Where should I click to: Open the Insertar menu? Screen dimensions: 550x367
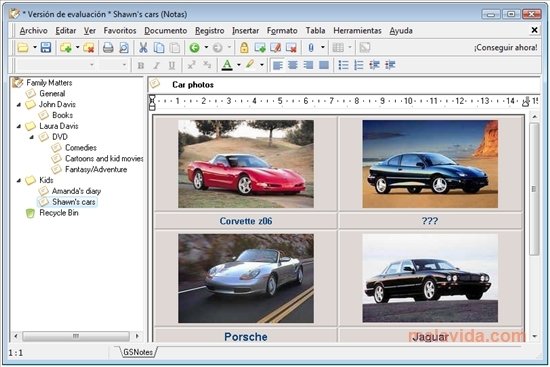246,31
